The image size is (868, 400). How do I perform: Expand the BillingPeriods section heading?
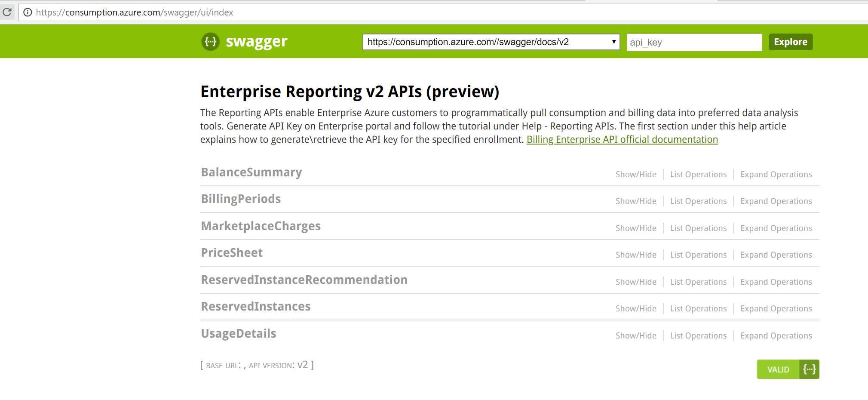pos(241,199)
